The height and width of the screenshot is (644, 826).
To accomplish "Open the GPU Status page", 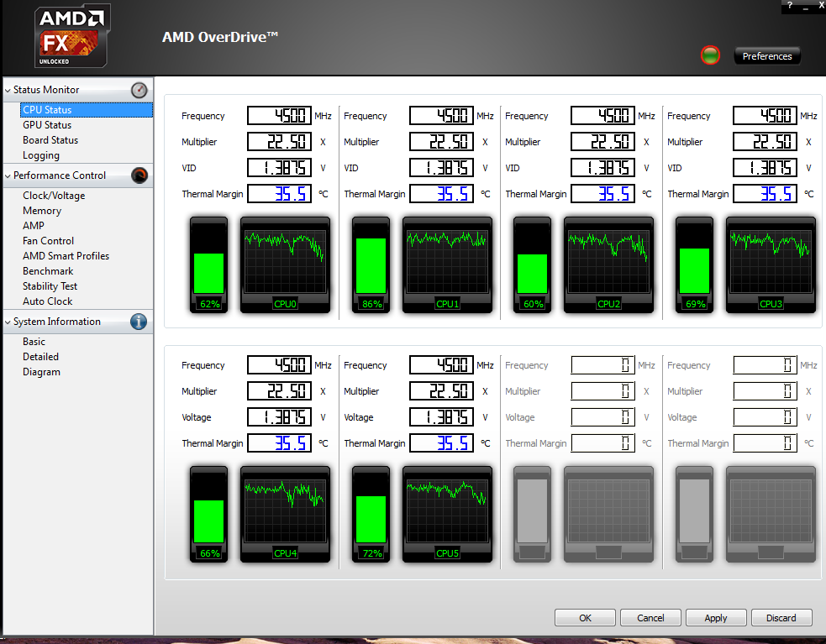I will (x=47, y=125).
